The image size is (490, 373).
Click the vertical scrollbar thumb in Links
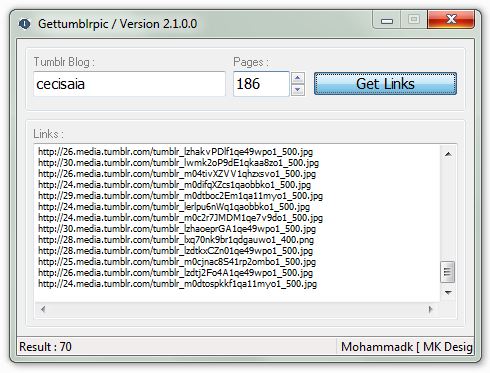click(x=448, y=272)
